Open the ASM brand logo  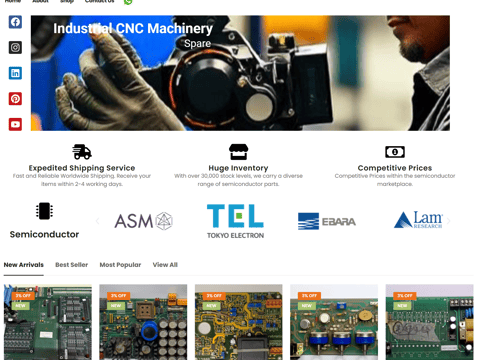(x=143, y=221)
